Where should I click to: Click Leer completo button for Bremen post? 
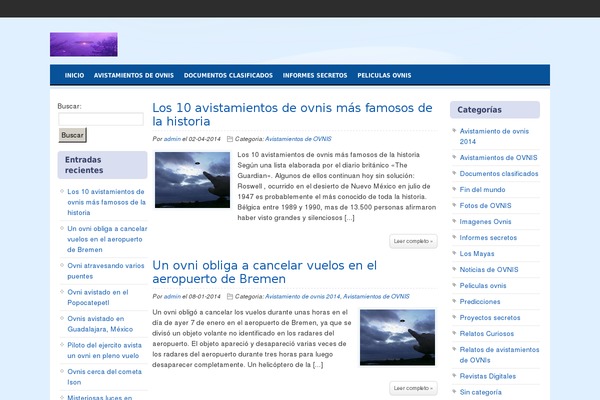click(x=413, y=388)
